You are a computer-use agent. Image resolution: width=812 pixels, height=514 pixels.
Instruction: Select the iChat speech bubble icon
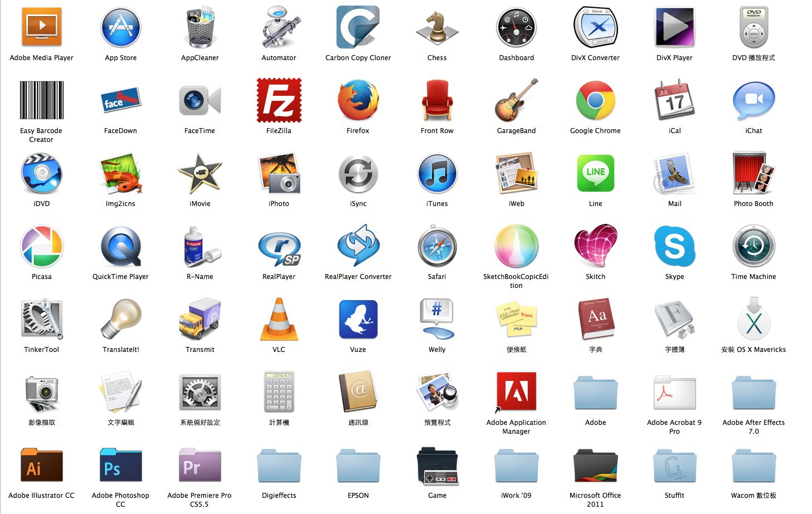point(754,100)
